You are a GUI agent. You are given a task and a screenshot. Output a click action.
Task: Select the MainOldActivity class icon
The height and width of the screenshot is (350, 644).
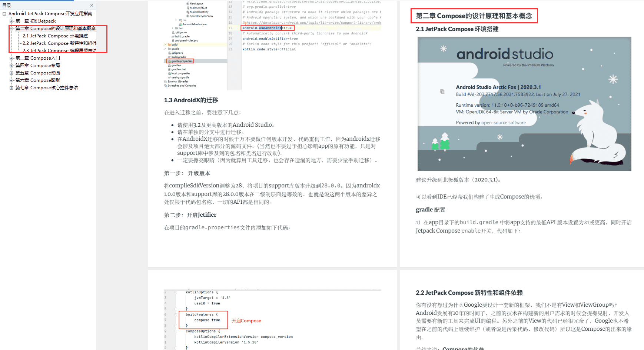click(187, 12)
